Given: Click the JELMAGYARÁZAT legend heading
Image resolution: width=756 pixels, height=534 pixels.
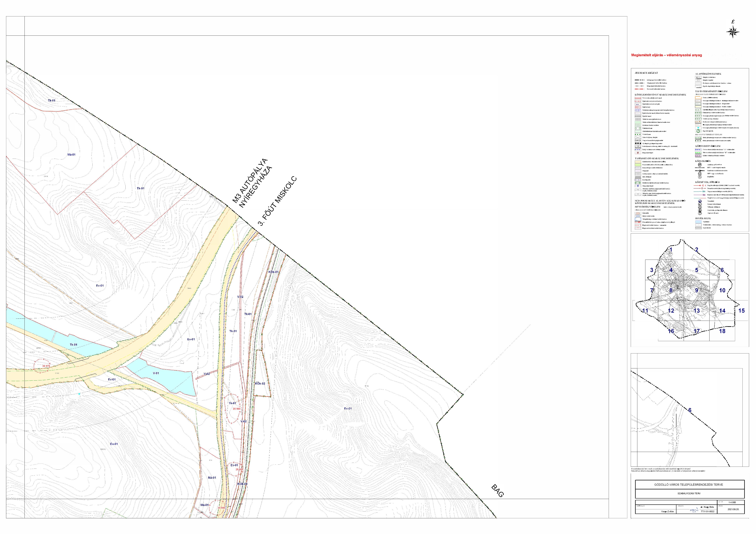Looking at the screenshot, I should (x=646, y=73).
